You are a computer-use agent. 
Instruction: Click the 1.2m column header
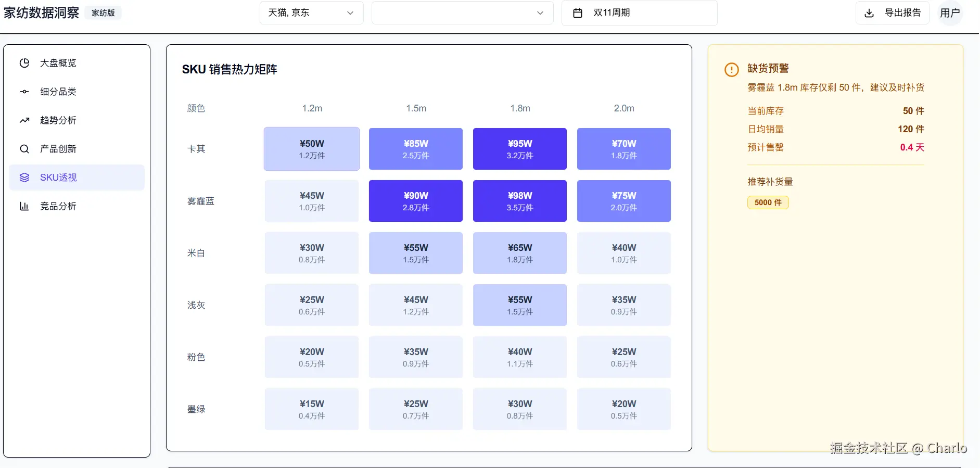(x=312, y=108)
